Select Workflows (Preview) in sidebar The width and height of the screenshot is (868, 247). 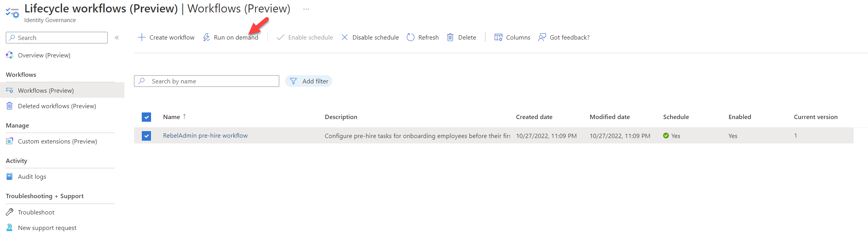tap(62, 90)
